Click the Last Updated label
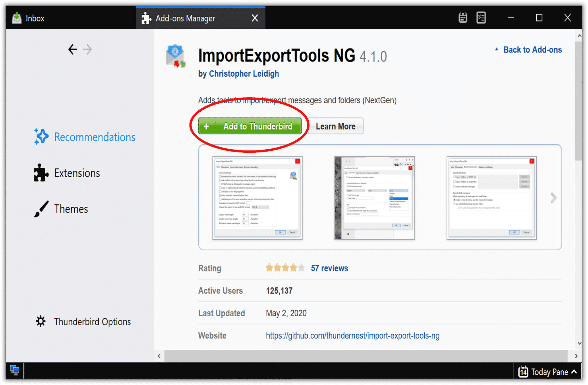This screenshot has width=588, height=385. tap(221, 313)
